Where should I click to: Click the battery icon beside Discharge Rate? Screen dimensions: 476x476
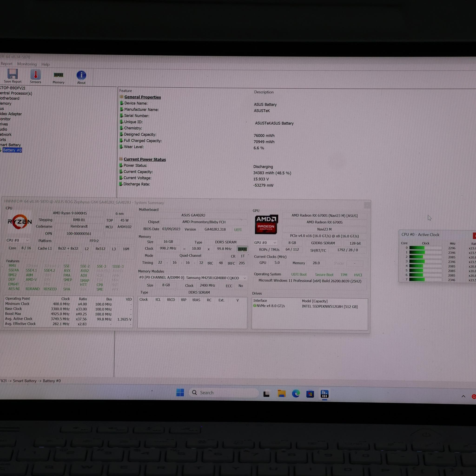121,184
